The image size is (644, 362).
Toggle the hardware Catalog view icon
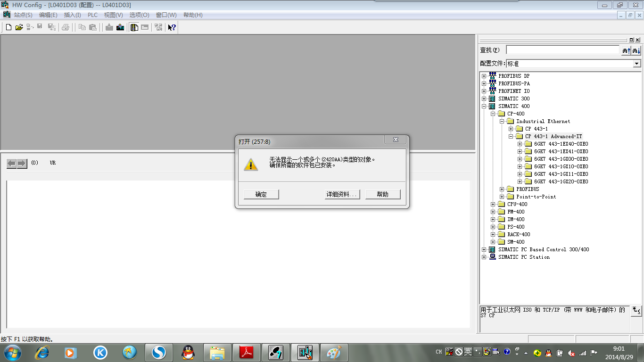coord(134,27)
